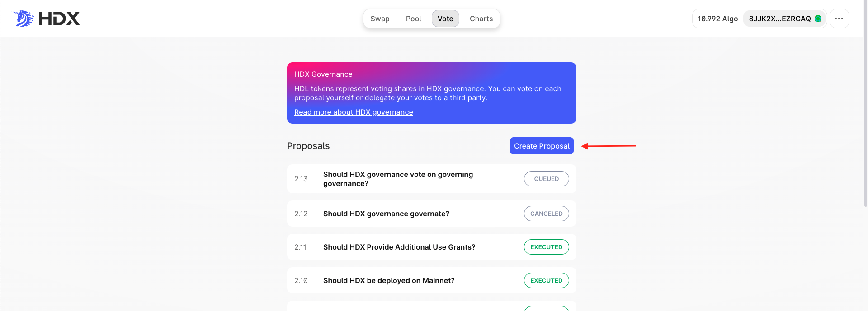Click EXECUTED badge on proposal 2.10
The width and height of the screenshot is (868, 311).
coord(546,280)
